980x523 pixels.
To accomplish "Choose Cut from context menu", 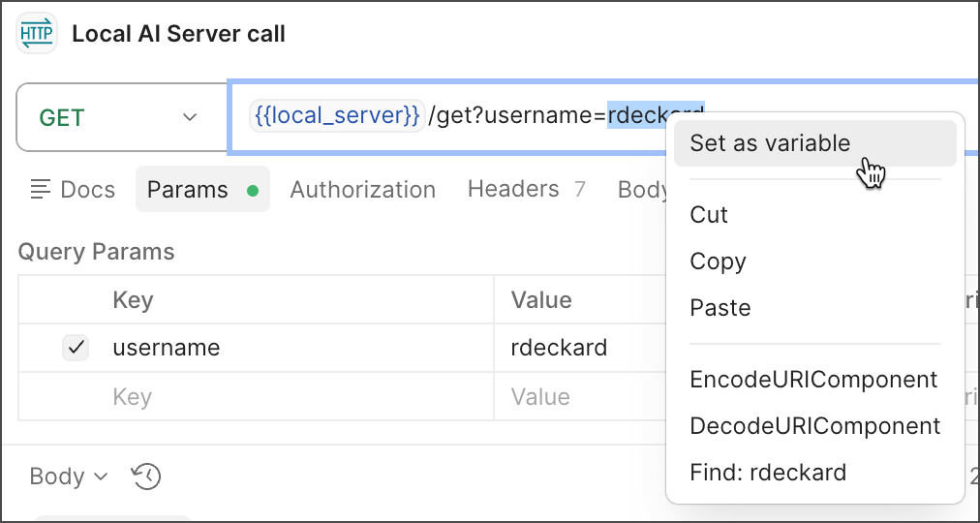I will coord(709,215).
